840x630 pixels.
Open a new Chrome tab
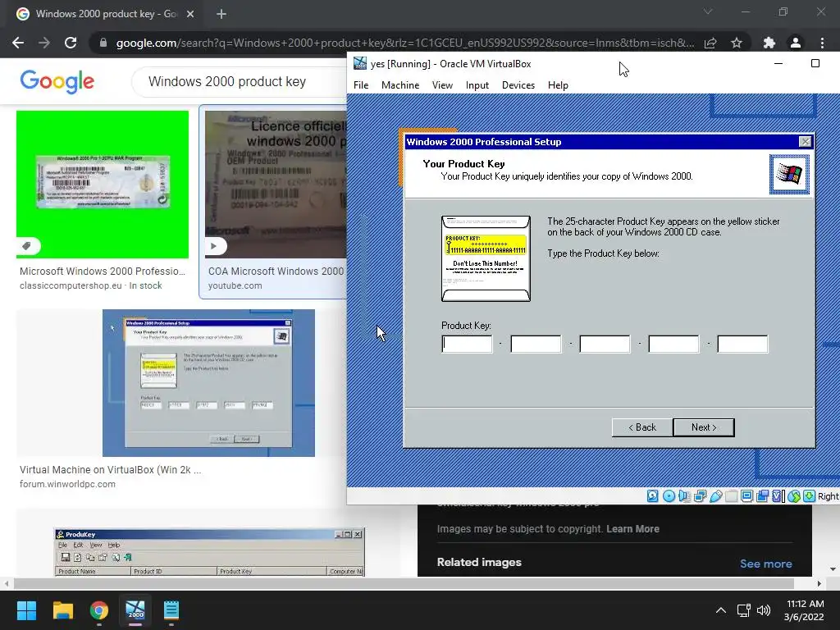click(x=221, y=14)
